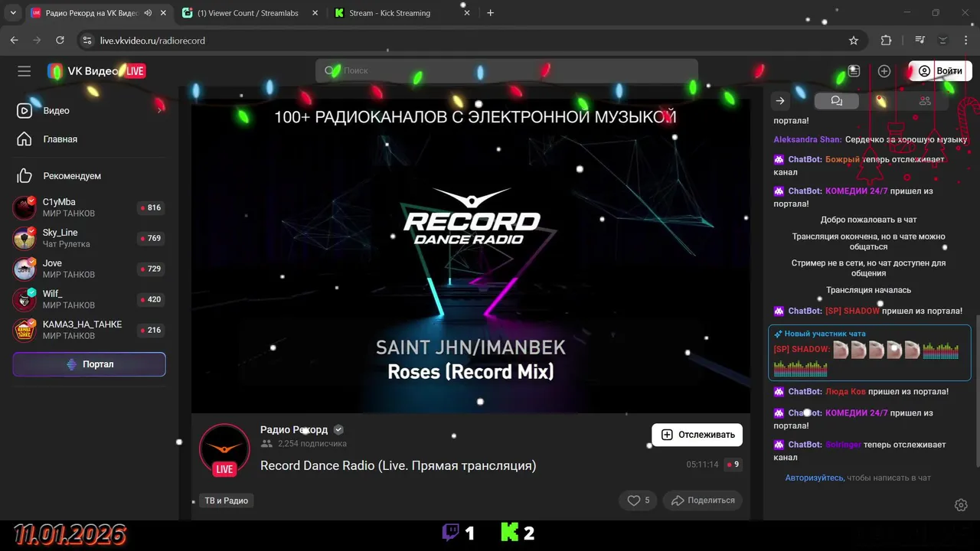Image resolution: width=980 pixels, height=551 pixels.
Task: Click the viewer count 9 badge
Action: click(733, 465)
